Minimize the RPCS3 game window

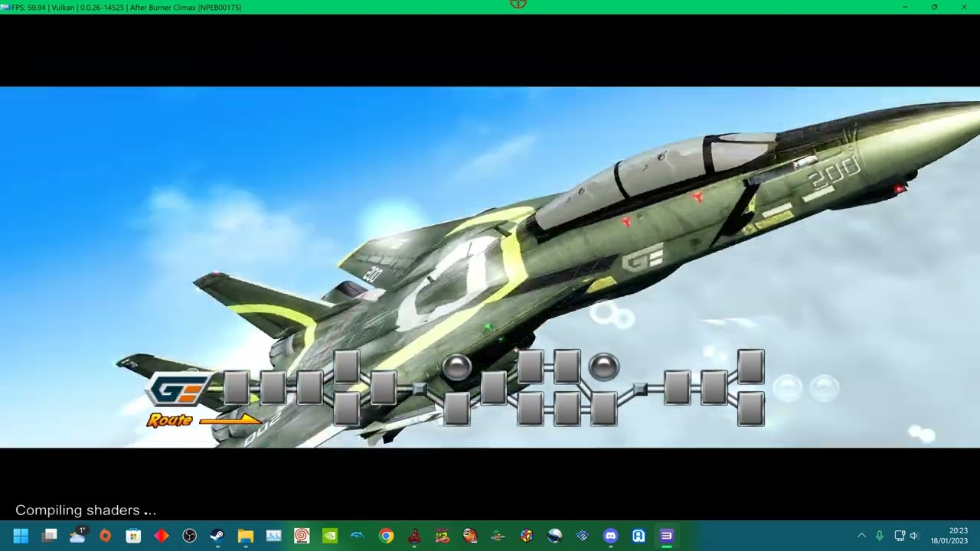pos(905,7)
